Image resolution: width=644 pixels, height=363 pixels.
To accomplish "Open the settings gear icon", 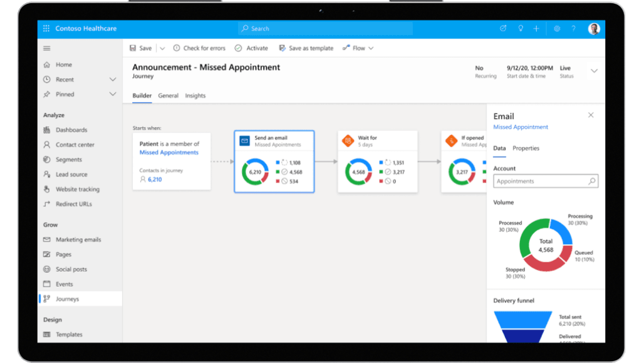I will point(557,29).
